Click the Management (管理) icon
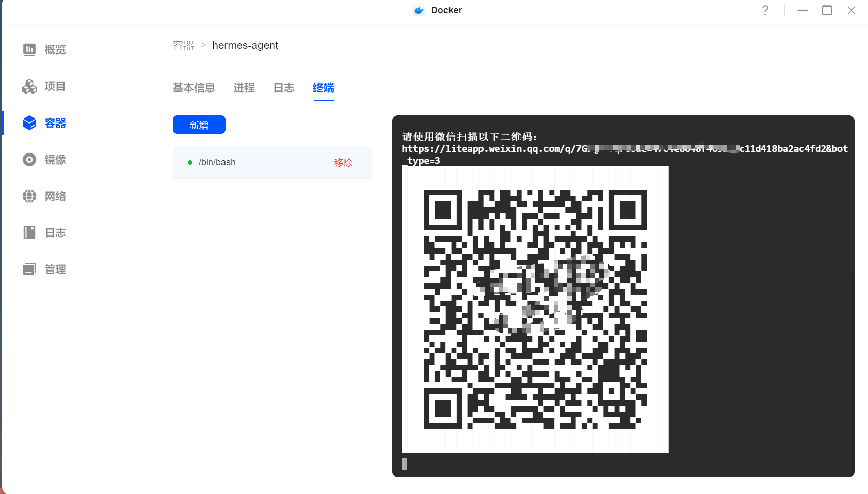This screenshot has height=494, width=868. pos(29,269)
